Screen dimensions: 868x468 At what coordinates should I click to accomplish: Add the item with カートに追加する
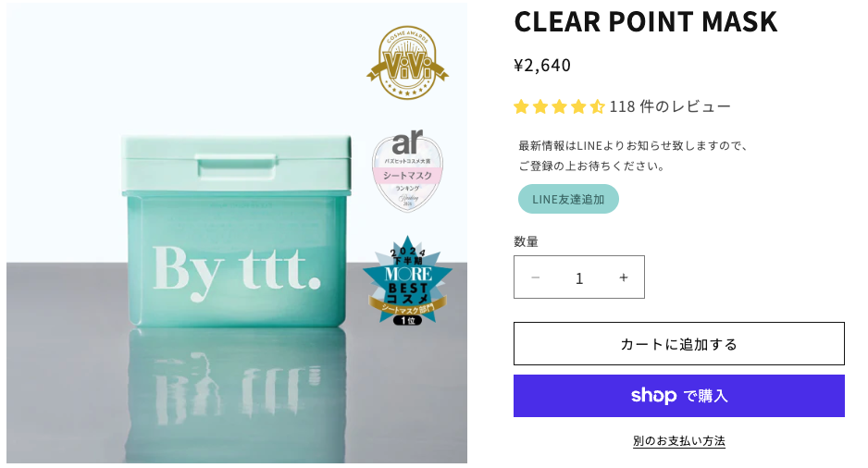point(679,344)
